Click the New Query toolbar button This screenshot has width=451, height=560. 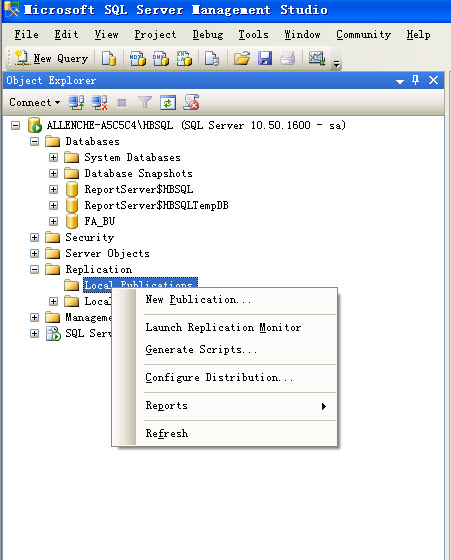pyautogui.click(x=51, y=58)
